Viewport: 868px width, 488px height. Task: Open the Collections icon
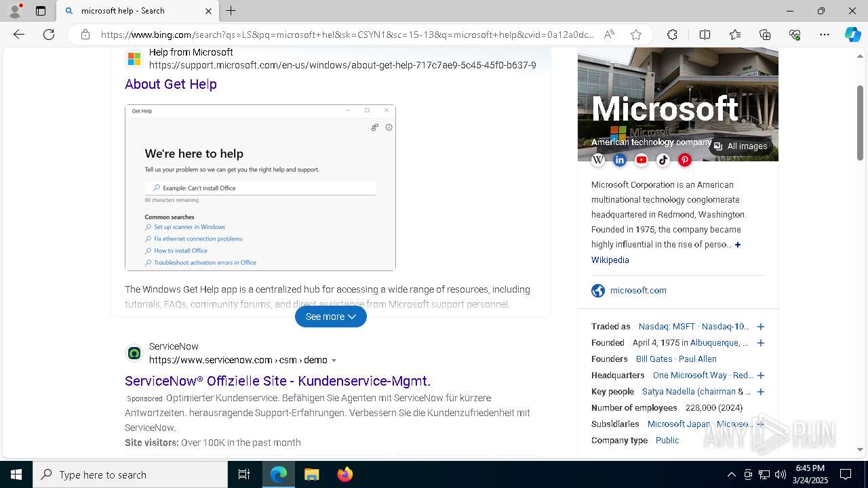click(765, 35)
